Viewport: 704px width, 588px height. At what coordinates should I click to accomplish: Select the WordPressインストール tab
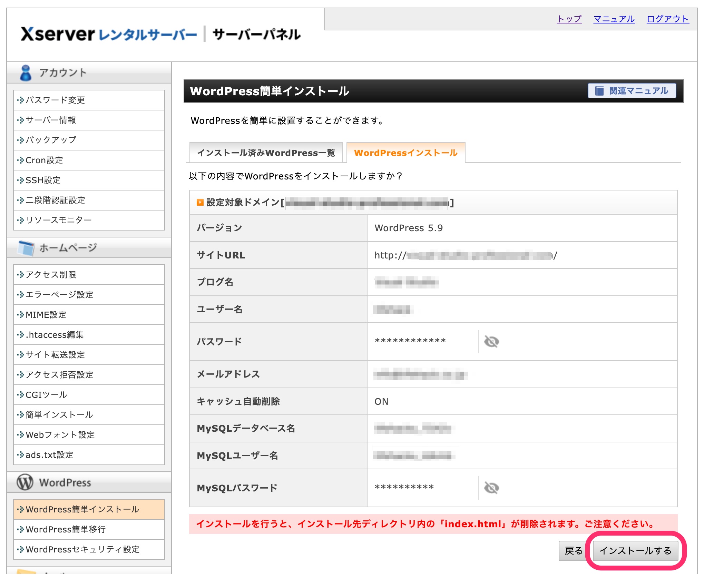[x=406, y=153]
